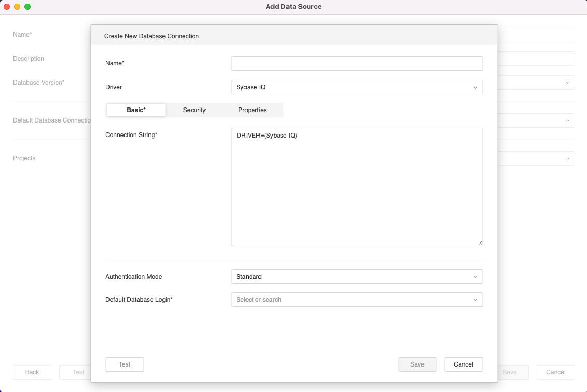Click the Connection String resize handle
Screen dimensions: 587x392
[x=480, y=243]
